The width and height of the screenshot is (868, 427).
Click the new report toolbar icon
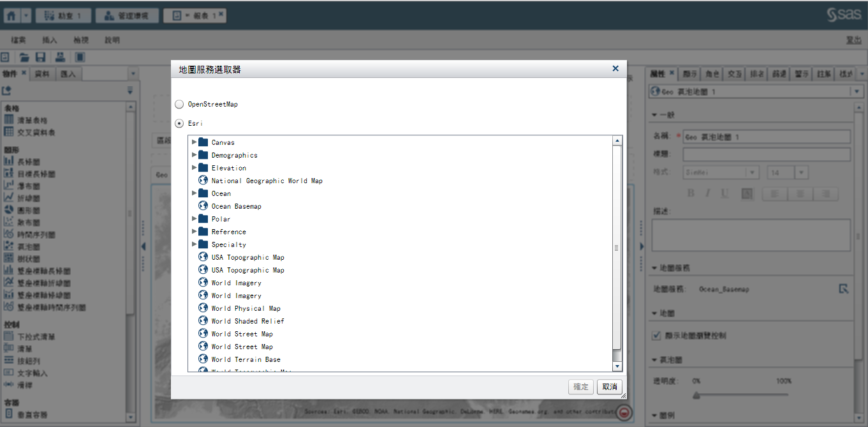coord(4,57)
